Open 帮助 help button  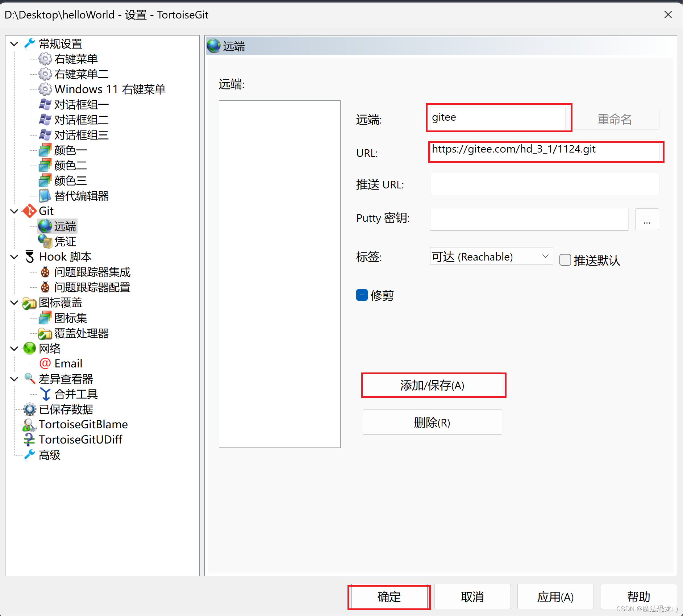pos(638,596)
